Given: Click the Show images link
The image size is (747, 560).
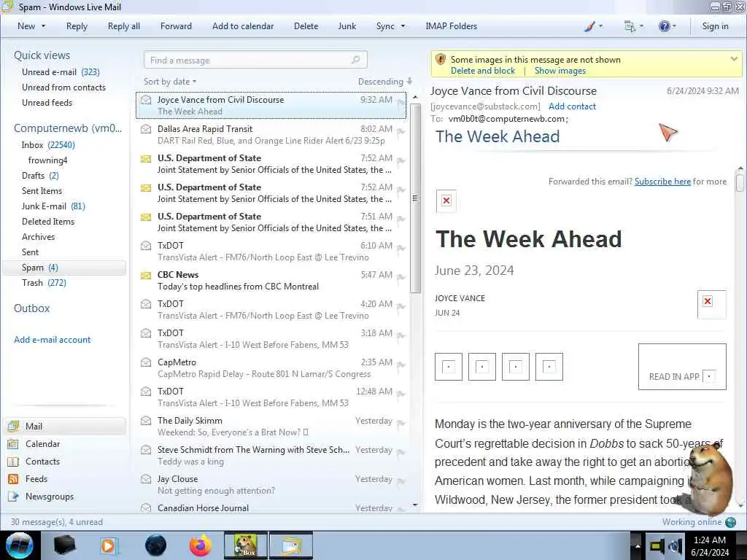Looking at the screenshot, I should tap(560, 71).
